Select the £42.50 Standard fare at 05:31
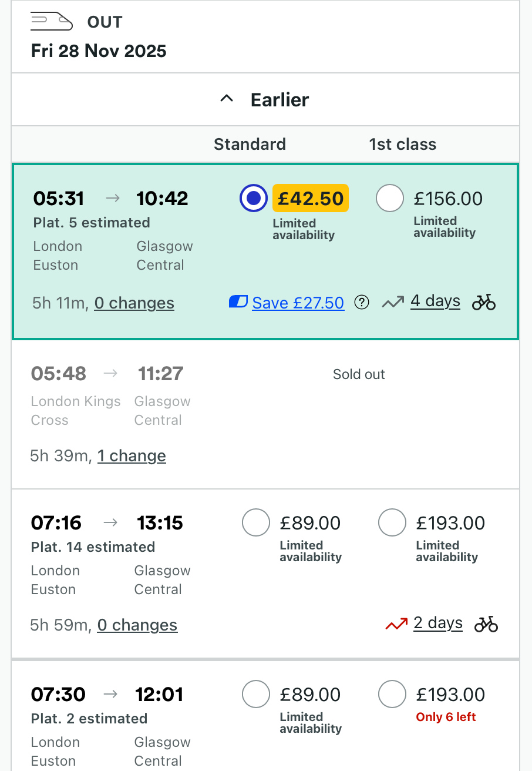The width and height of the screenshot is (532, 771). point(254,199)
